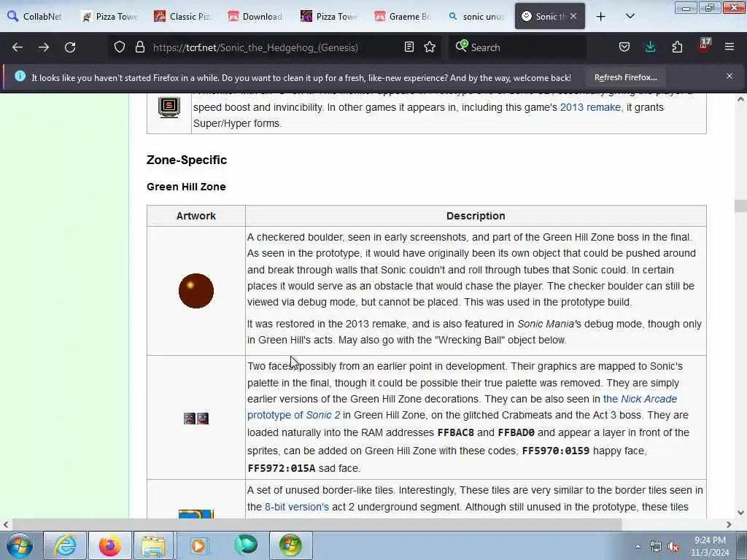Viewport: 747px width, 560px height.
Task: Show hidden system tray icons
Action: [x=638, y=547]
